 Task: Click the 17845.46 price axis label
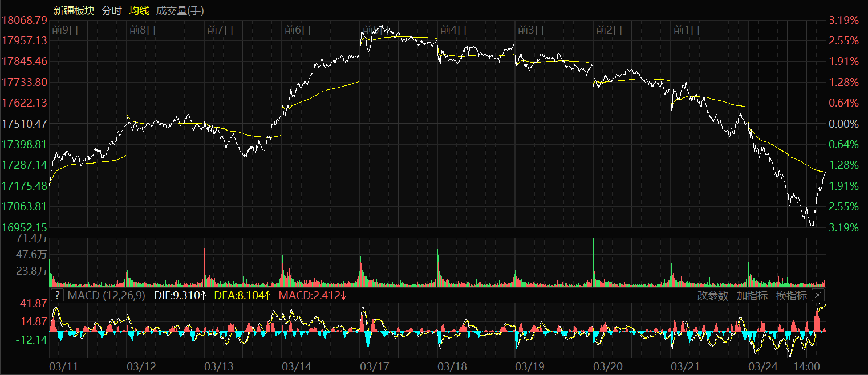point(25,61)
